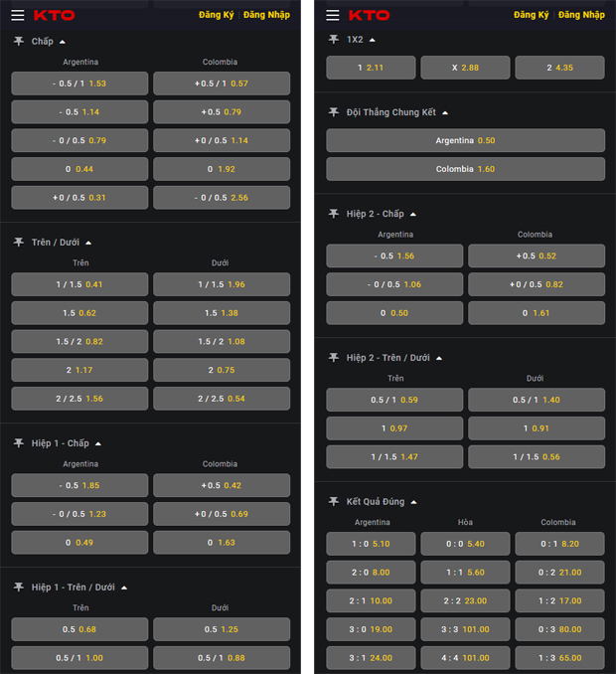Choose correct score 2 : 2 at 23.00
This screenshot has width=616, height=674.
tap(465, 600)
